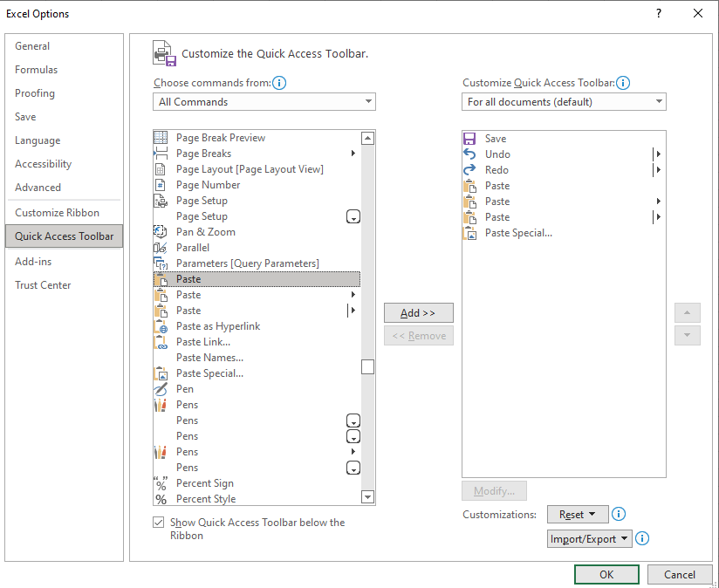
Task: Click the Add >> button
Action: (419, 313)
